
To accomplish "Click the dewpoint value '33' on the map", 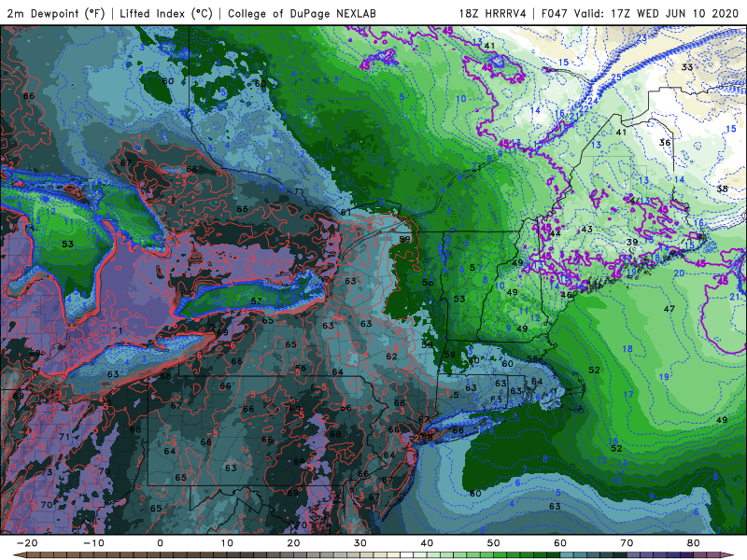I will [687, 67].
